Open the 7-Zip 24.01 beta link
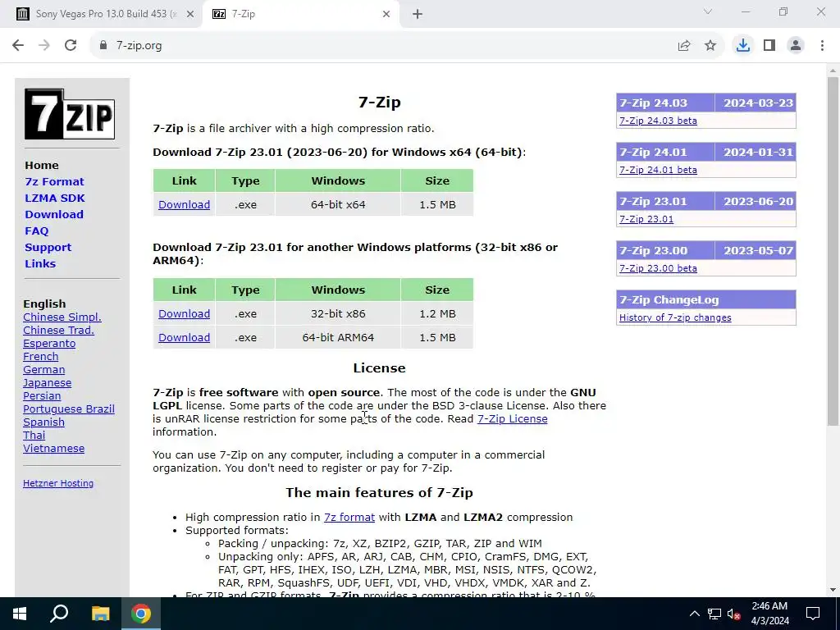Image resolution: width=840 pixels, height=630 pixels. tap(658, 170)
